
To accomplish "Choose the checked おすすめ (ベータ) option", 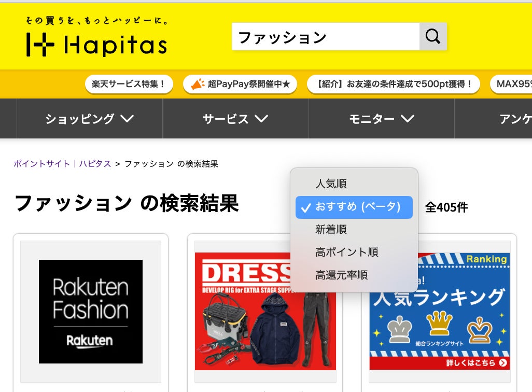I will click(x=354, y=207).
